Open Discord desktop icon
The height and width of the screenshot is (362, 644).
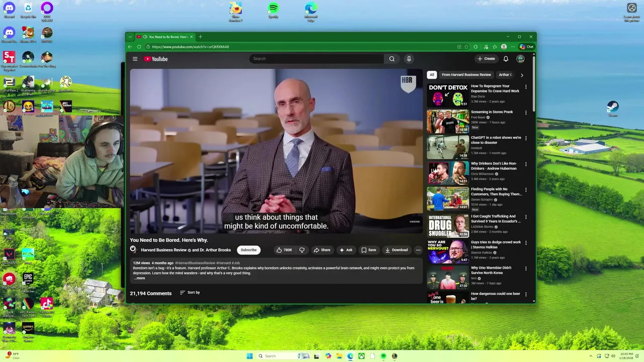(9, 10)
